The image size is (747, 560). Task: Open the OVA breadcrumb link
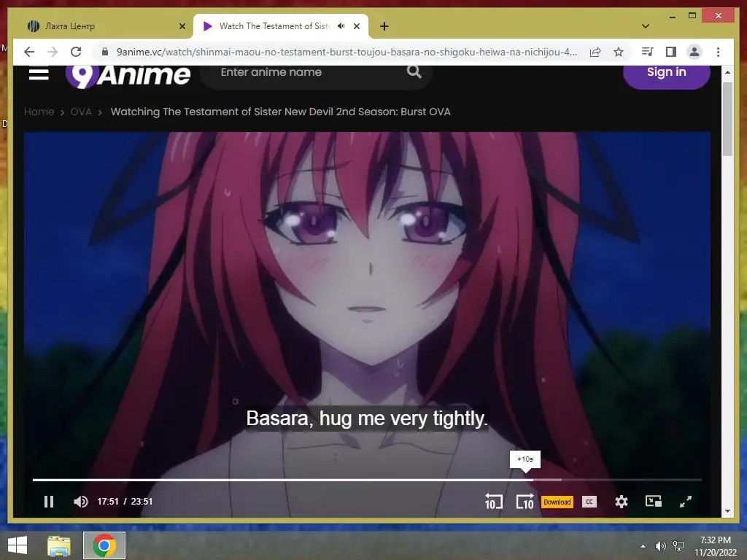pos(81,112)
